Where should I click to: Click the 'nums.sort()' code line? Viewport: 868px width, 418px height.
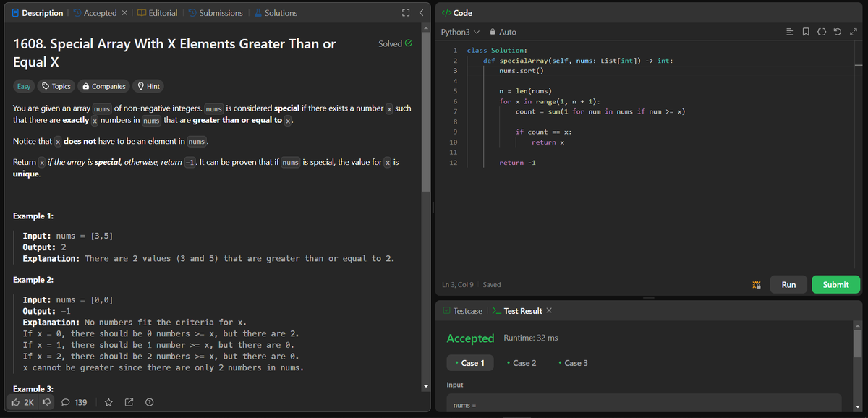[521, 71]
